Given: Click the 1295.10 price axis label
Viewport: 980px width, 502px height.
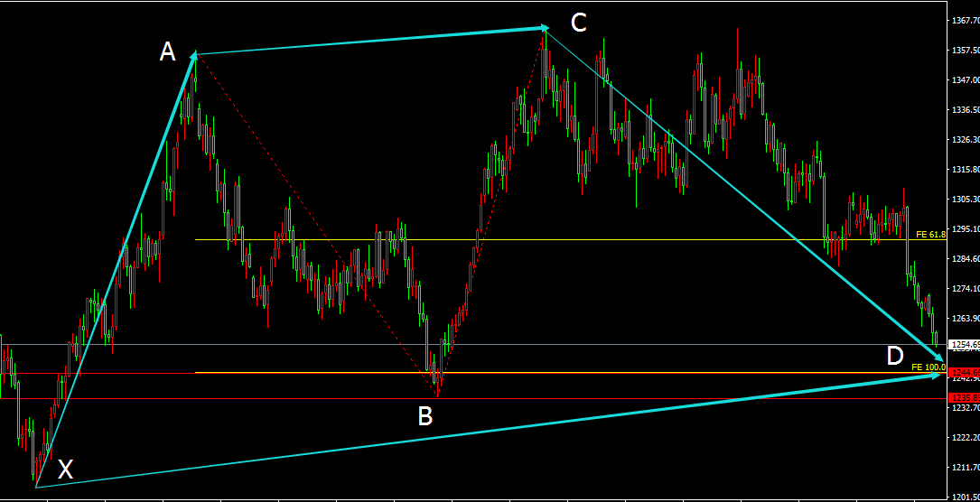Looking at the screenshot, I should tap(966, 229).
